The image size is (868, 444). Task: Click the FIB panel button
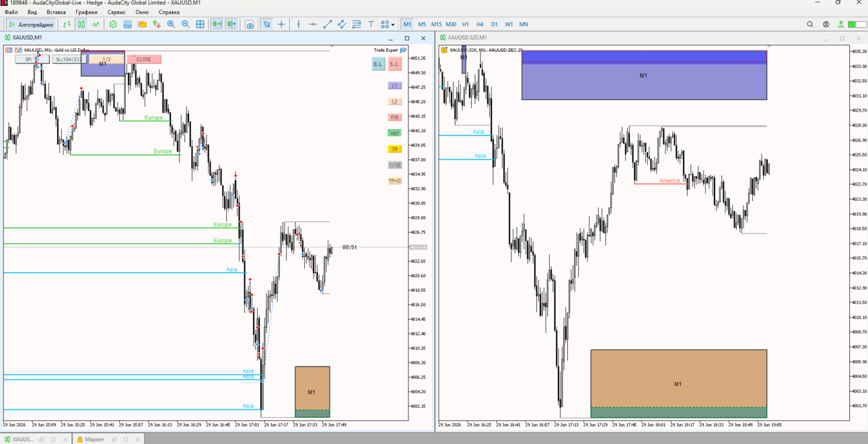point(394,118)
